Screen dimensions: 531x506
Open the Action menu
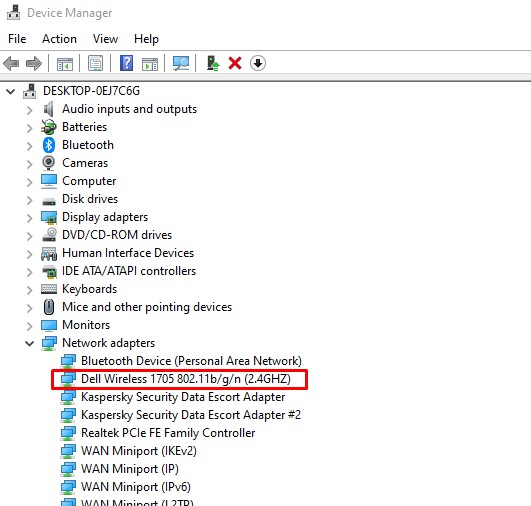pos(59,39)
